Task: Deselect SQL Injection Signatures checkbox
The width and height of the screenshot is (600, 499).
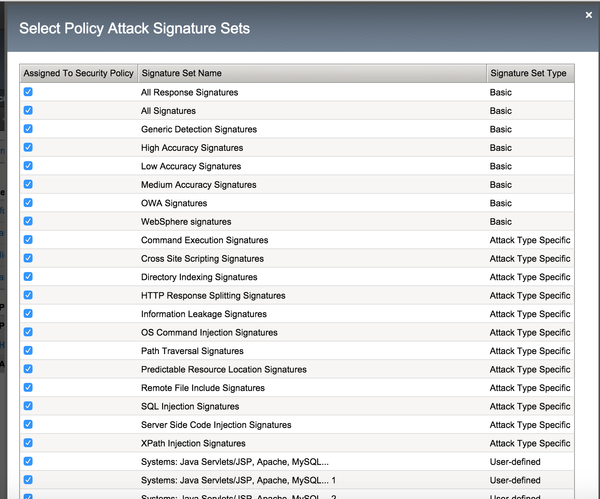Action: point(28,406)
